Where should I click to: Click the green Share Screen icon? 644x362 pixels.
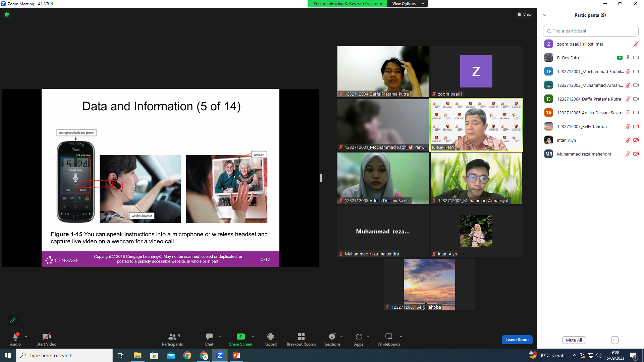point(240,337)
